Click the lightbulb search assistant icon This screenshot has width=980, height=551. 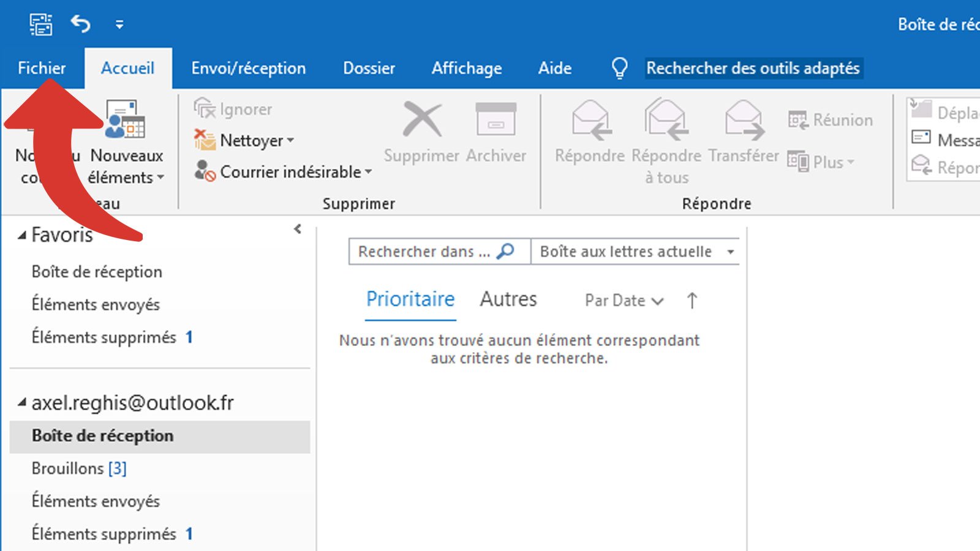620,68
